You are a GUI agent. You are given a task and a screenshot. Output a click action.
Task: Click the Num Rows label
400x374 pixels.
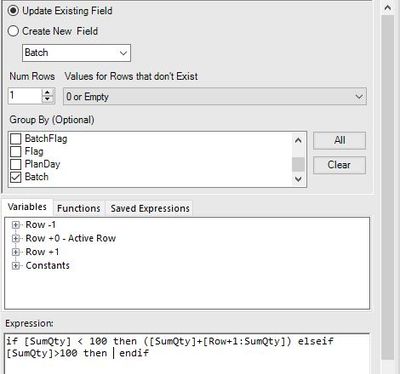32,76
